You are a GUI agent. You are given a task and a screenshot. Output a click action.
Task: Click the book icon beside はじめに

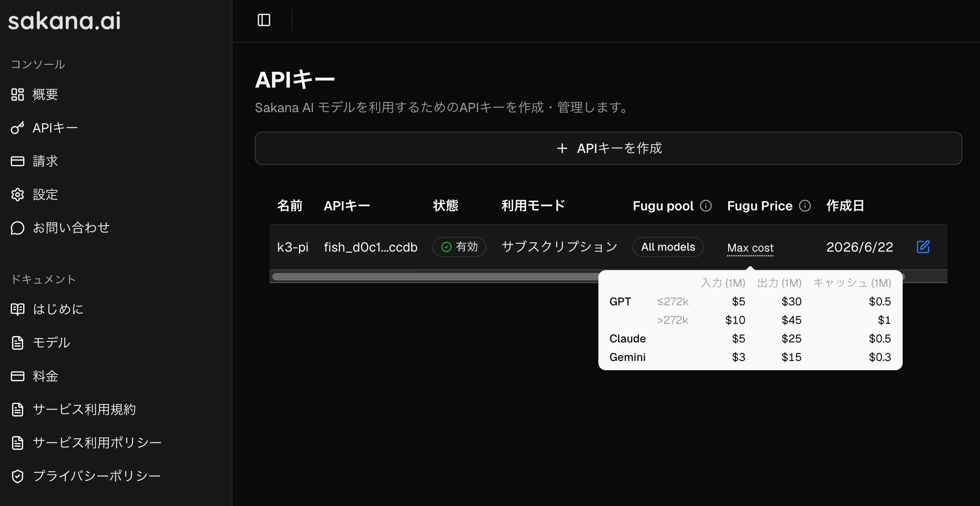[x=18, y=309]
